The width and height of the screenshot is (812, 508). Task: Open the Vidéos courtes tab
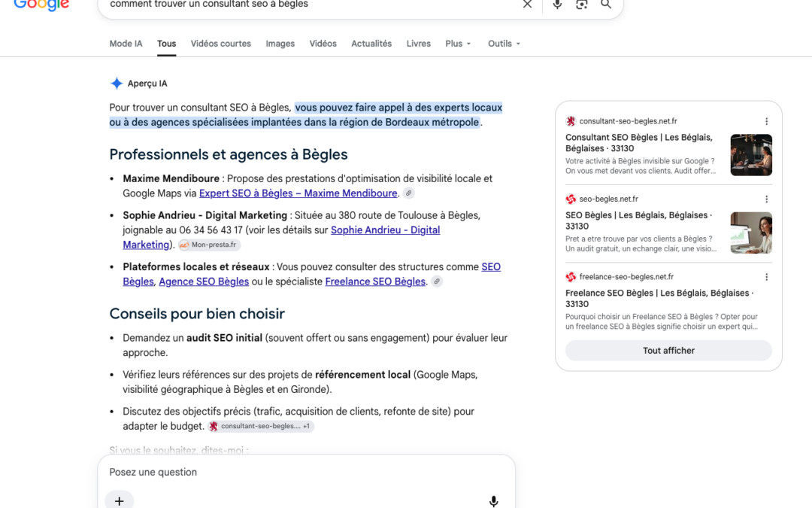click(220, 44)
